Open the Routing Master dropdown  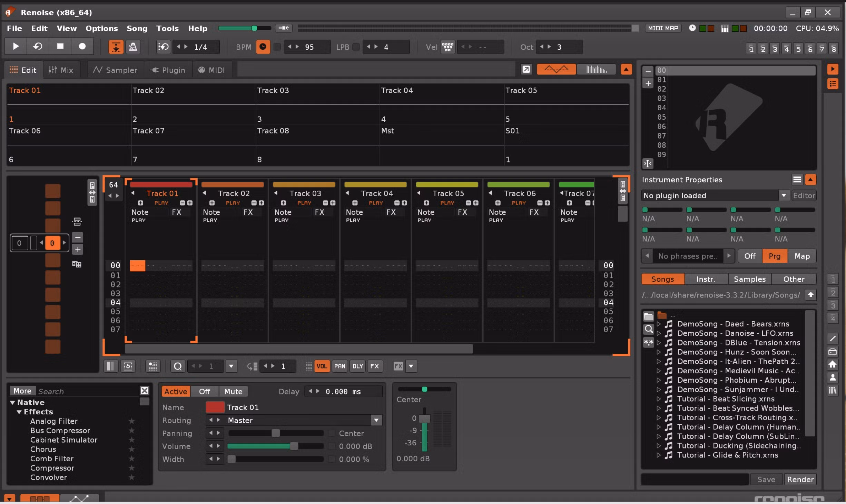tap(376, 420)
